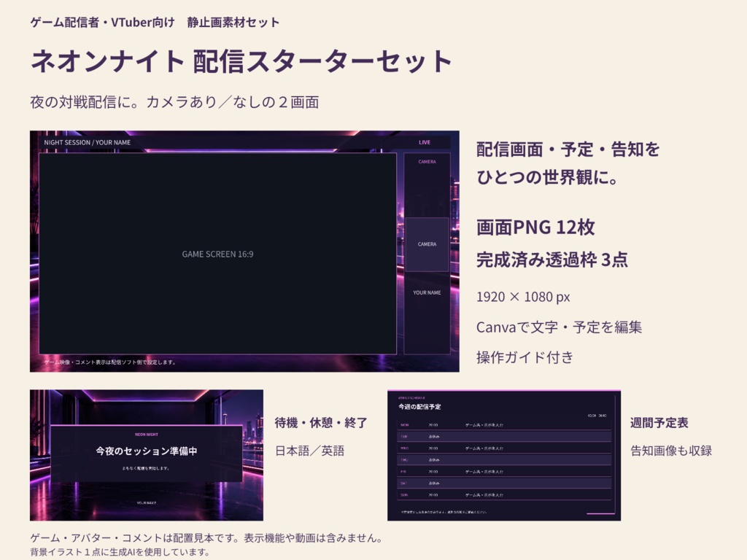Click the '画面PNG 12枚' feature text
The image size is (747, 560).
(535, 227)
